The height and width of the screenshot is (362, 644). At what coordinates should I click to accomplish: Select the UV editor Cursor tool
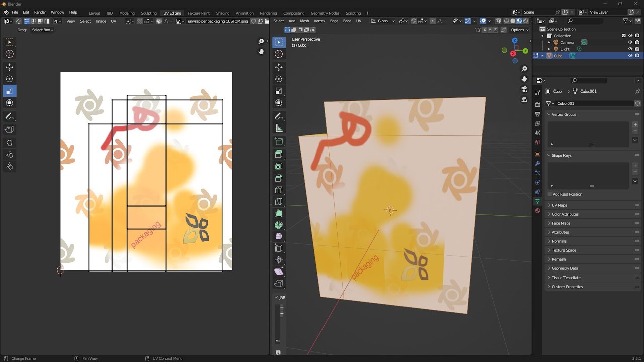tap(9, 54)
